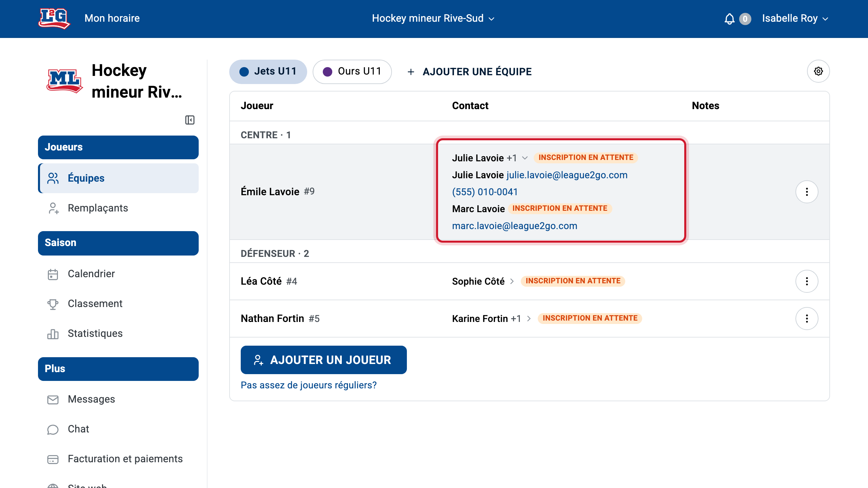Open options menu for Léa Côté
The height and width of the screenshot is (488, 868).
(x=807, y=281)
